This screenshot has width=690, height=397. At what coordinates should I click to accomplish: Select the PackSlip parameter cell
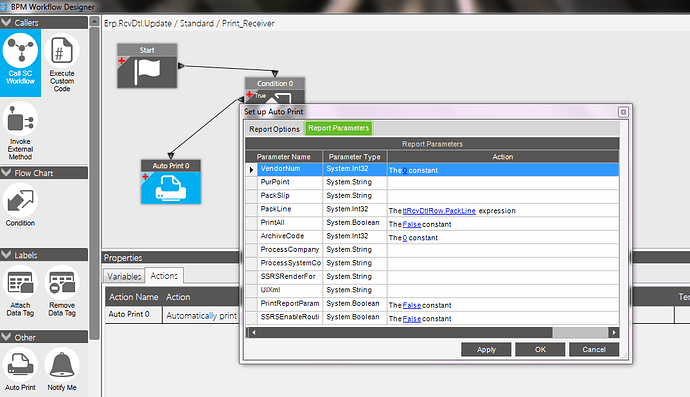point(290,196)
